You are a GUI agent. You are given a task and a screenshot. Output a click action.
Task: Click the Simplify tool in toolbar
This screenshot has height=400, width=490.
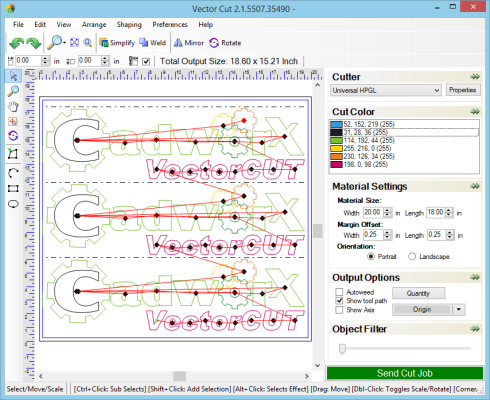(117, 43)
